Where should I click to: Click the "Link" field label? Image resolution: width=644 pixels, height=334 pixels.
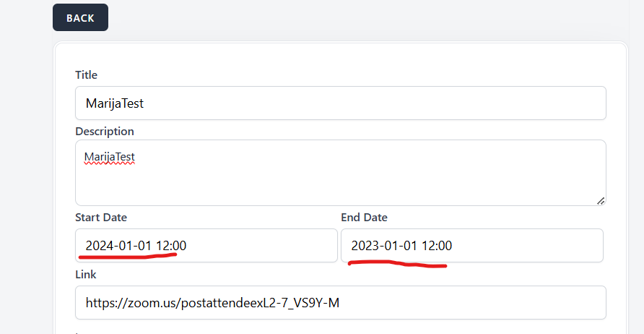tap(86, 275)
